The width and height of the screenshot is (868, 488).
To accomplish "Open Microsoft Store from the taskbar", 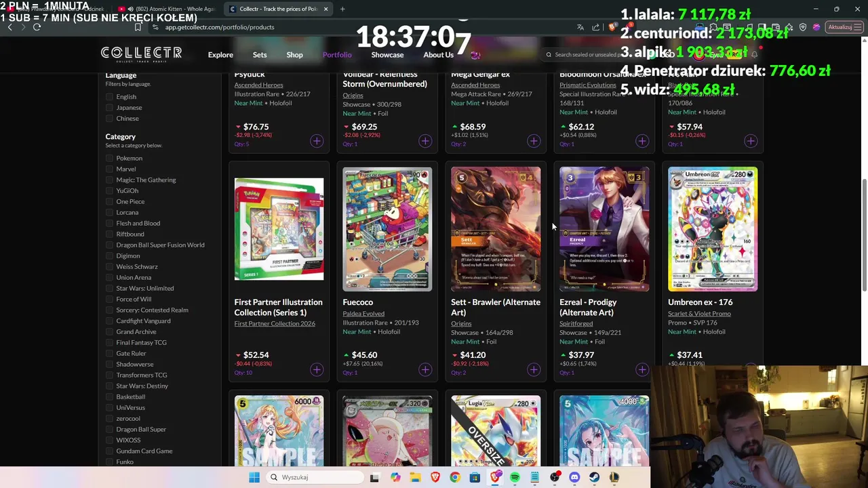I will (x=475, y=477).
